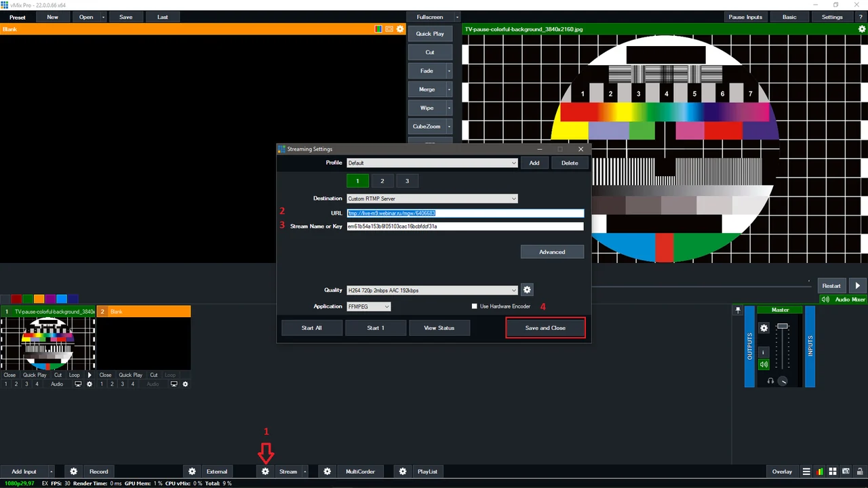Open Preview window settings gear
This screenshot has width=868, height=488.
click(x=400, y=29)
